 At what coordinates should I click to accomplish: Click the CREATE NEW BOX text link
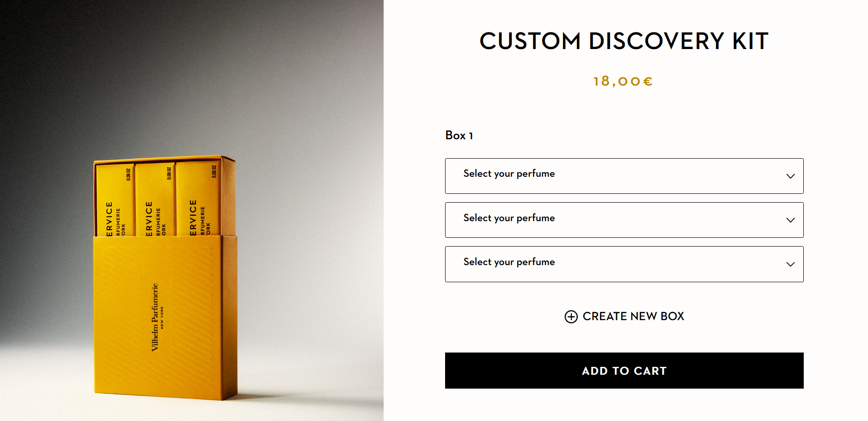(x=633, y=316)
